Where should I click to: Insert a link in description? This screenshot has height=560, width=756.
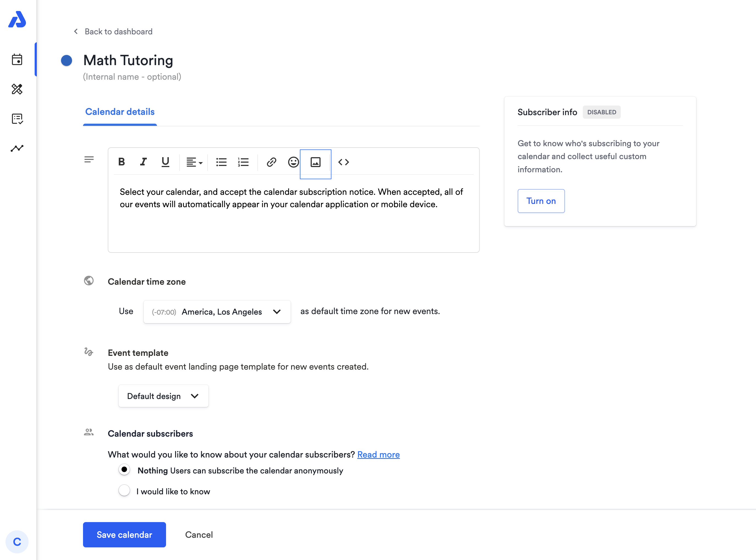(x=271, y=162)
